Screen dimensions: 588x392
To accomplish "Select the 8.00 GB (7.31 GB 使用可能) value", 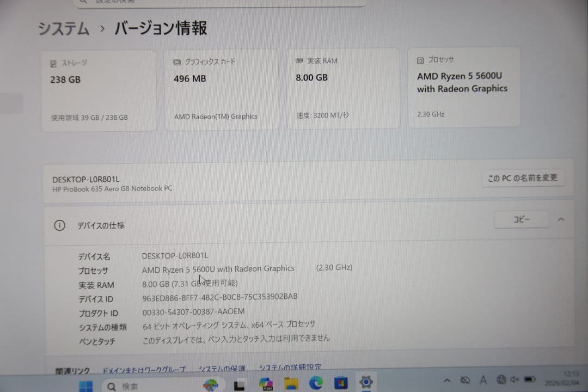I will (x=190, y=284).
